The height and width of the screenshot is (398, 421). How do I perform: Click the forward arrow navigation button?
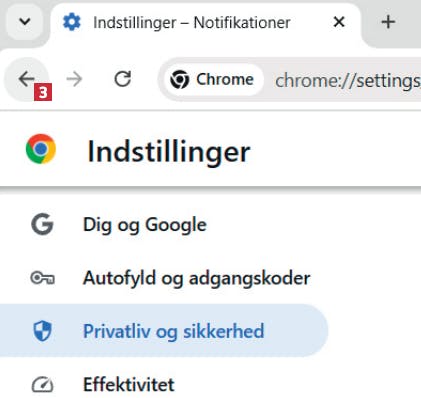(x=74, y=79)
